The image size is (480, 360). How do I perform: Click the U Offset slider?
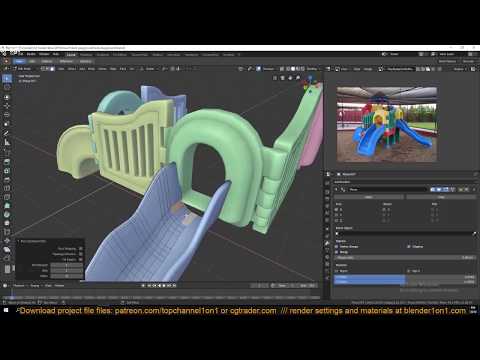tap(405, 277)
